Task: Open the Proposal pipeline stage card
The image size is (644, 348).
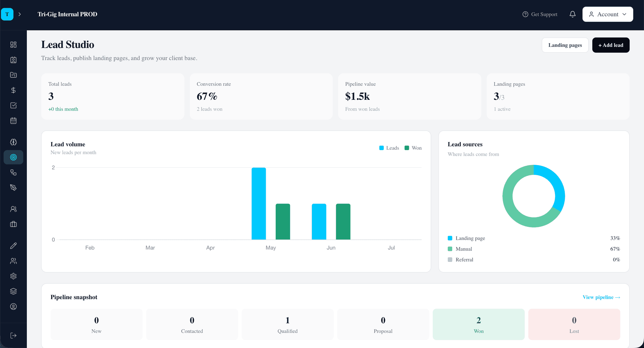Action: [383, 324]
